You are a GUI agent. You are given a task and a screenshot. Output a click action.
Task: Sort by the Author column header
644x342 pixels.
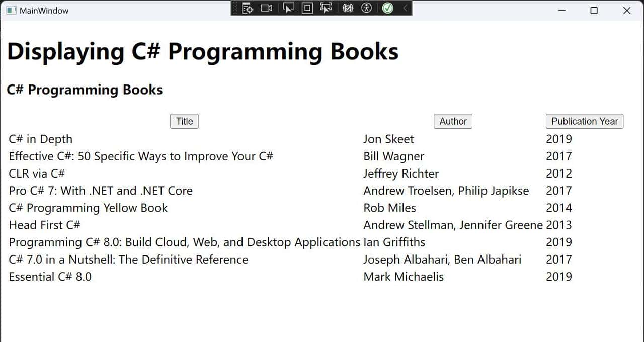453,121
